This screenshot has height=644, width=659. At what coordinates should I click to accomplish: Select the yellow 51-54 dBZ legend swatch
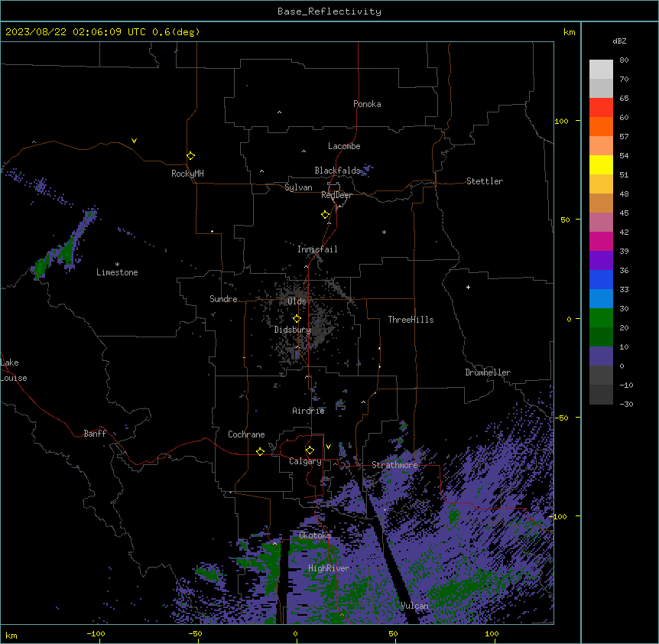pos(601,164)
